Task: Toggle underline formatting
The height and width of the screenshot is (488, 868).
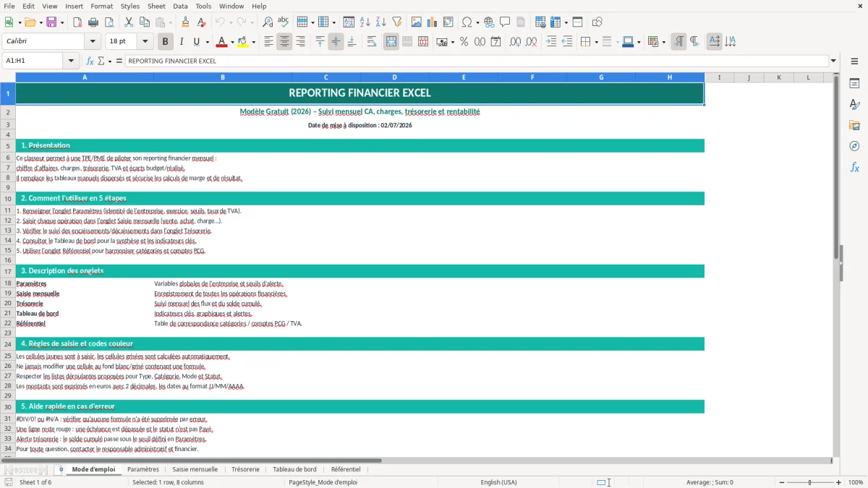Action: coord(197,42)
